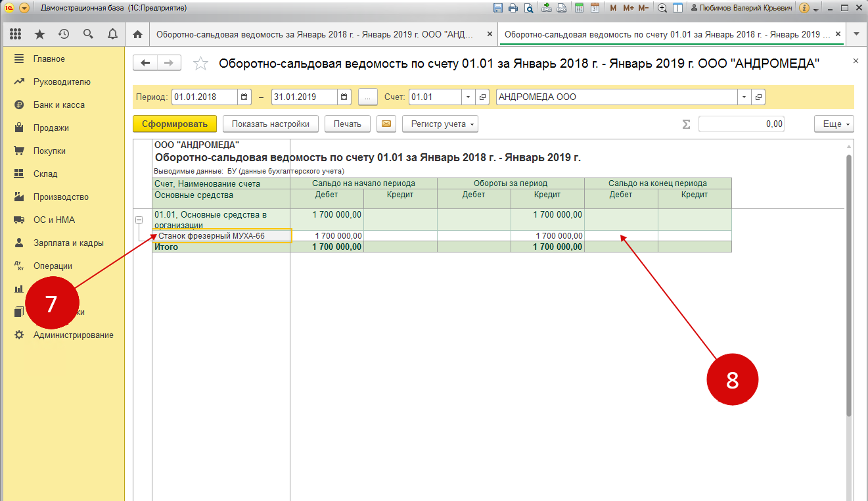Open the 'Руководителю' section
Screen dimensions: 868x501
(x=62, y=82)
